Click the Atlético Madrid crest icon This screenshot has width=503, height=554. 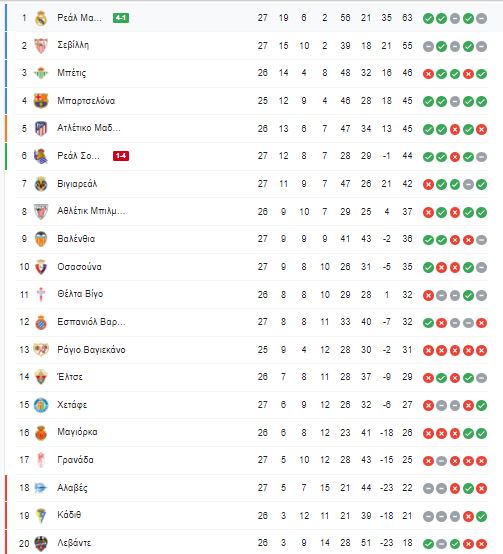(x=41, y=129)
